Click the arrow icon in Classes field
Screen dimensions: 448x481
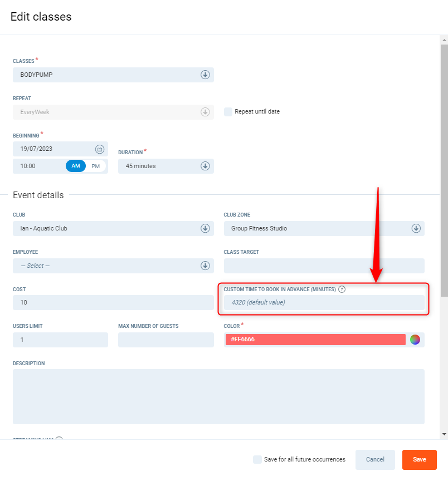click(x=205, y=75)
